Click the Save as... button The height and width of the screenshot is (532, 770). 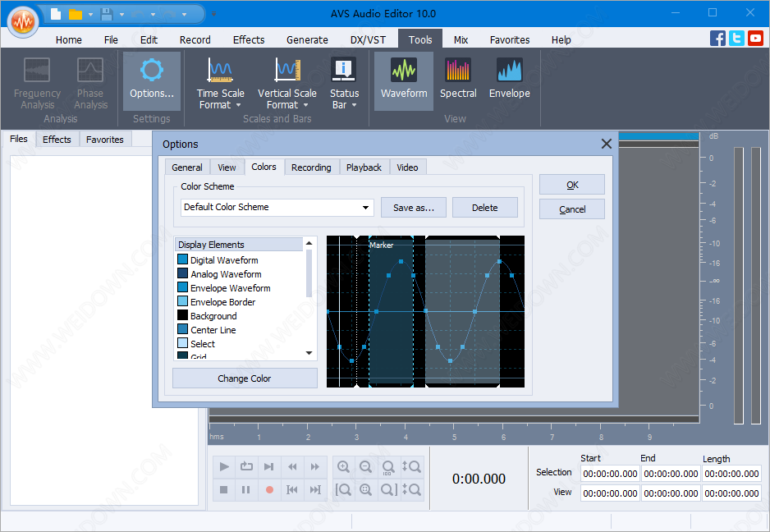(x=414, y=208)
